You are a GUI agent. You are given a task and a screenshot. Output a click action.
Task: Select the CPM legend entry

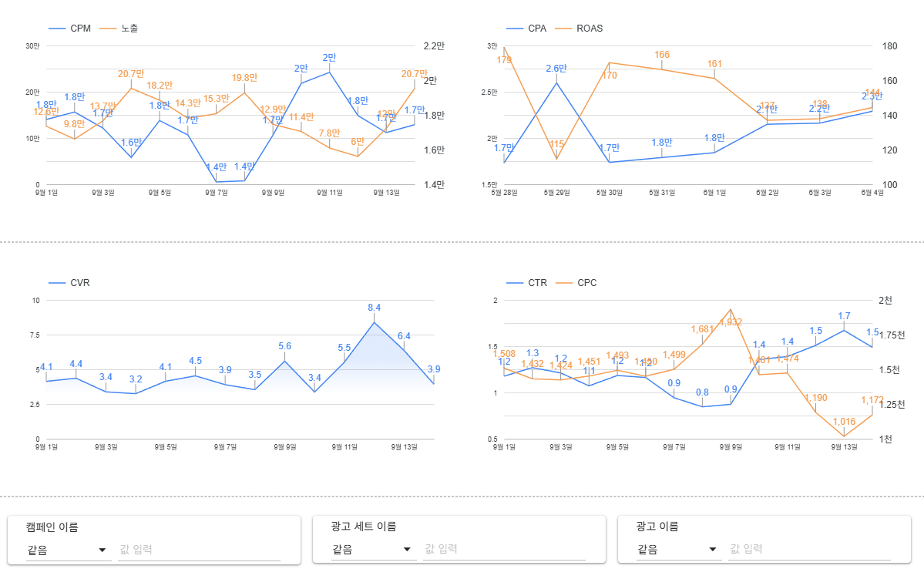pyautogui.click(x=69, y=29)
